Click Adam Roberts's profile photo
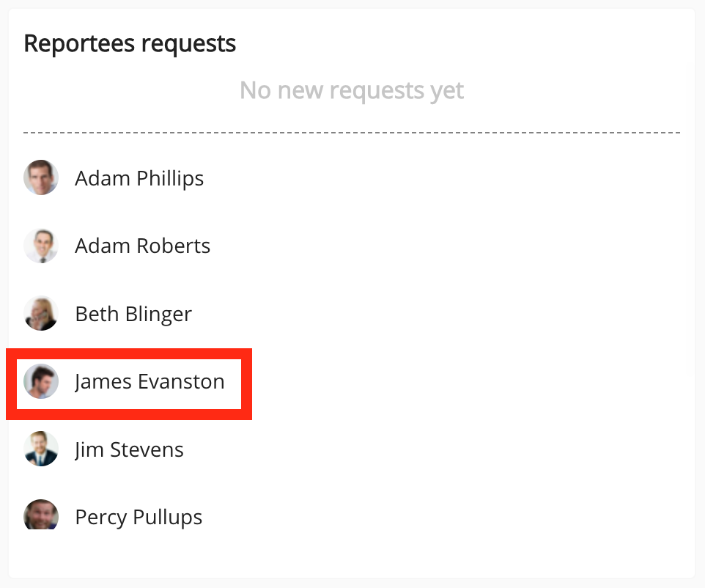Viewport: 705px width, 588px height. pos(41,246)
